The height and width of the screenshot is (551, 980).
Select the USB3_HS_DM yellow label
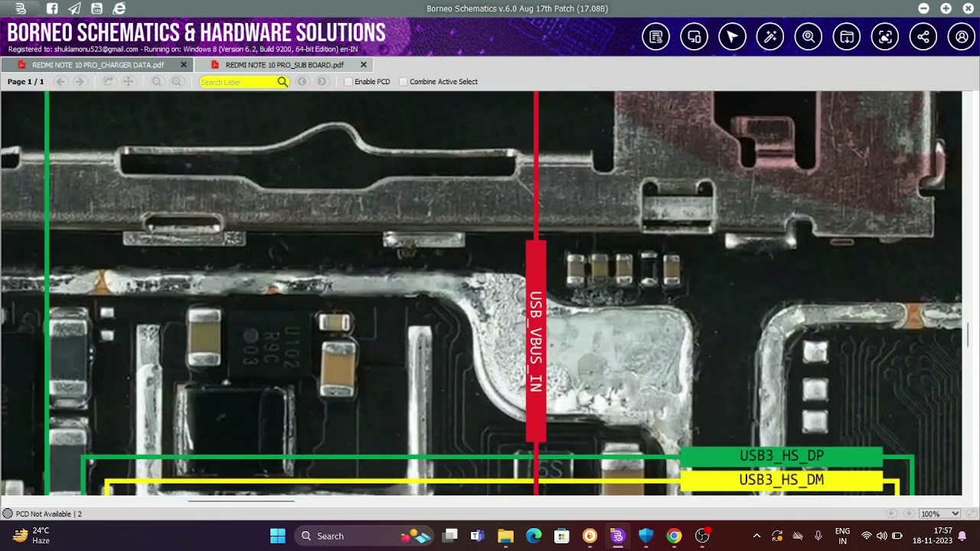click(782, 481)
